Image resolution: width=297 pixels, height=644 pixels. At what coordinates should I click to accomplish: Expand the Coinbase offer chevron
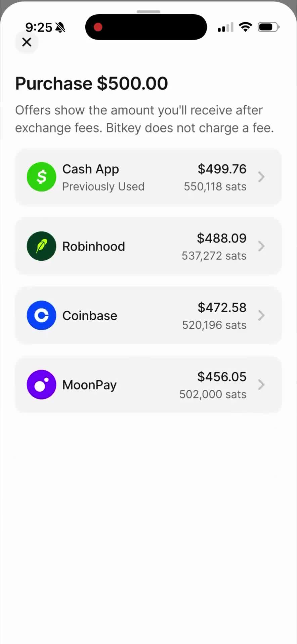[x=261, y=315]
